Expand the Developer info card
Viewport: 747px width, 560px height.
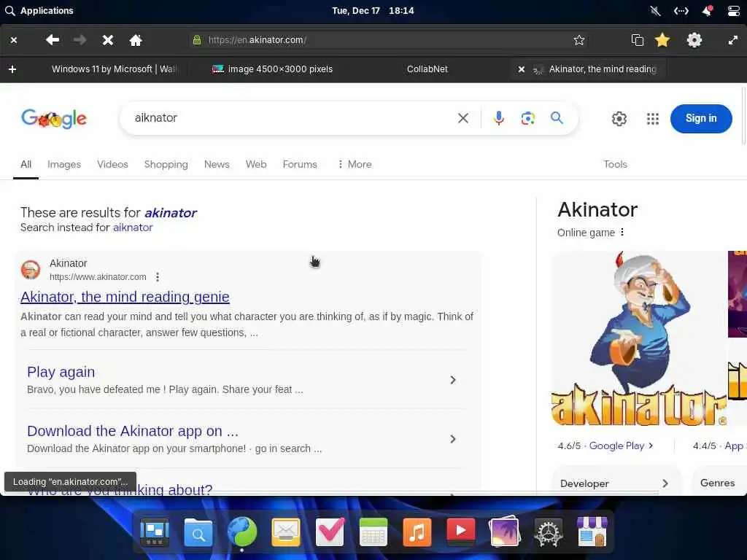(x=616, y=483)
